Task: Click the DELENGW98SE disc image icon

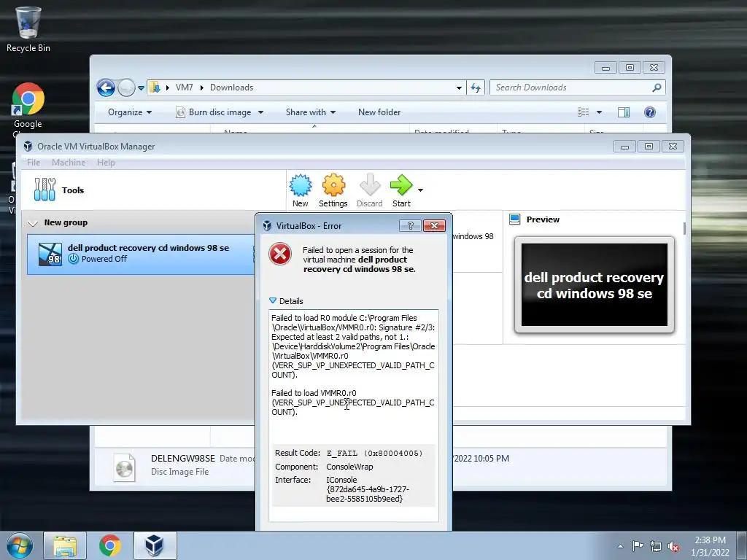Action: pos(124,467)
